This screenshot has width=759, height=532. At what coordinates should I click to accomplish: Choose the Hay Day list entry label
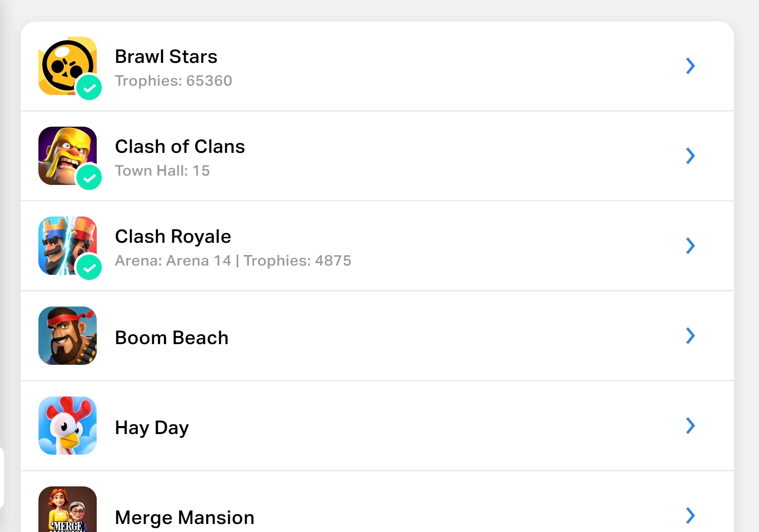[x=152, y=428]
